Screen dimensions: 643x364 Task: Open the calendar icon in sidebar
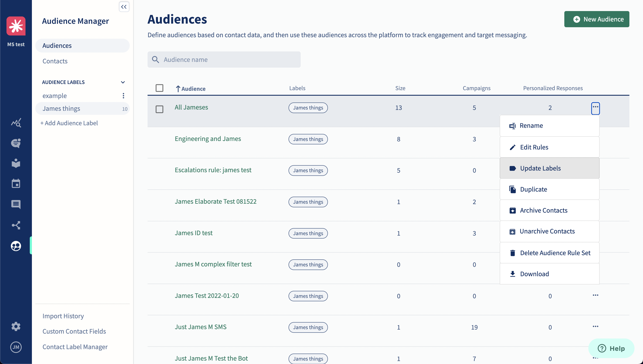tap(16, 184)
